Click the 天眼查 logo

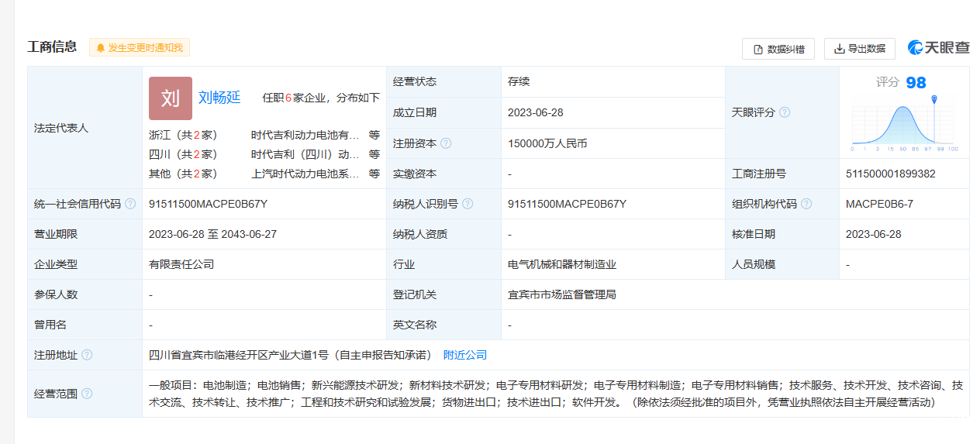tap(939, 48)
